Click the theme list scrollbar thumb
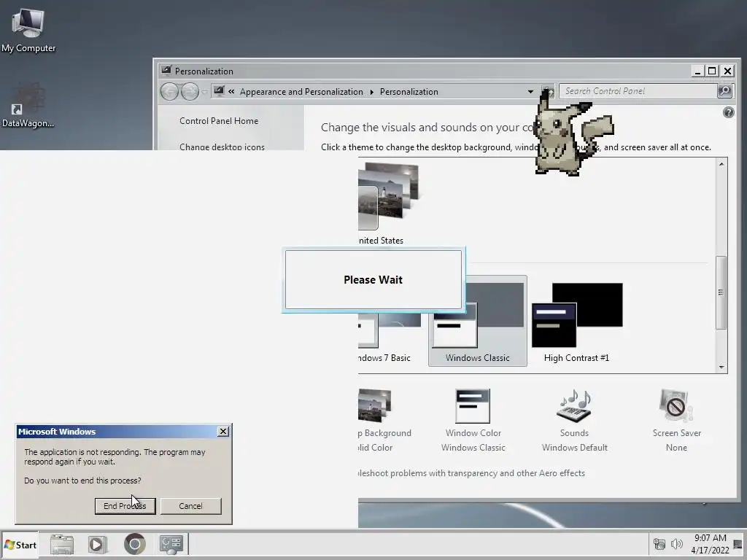Image resolution: width=747 pixels, height=560 pixels. (721, 292)
